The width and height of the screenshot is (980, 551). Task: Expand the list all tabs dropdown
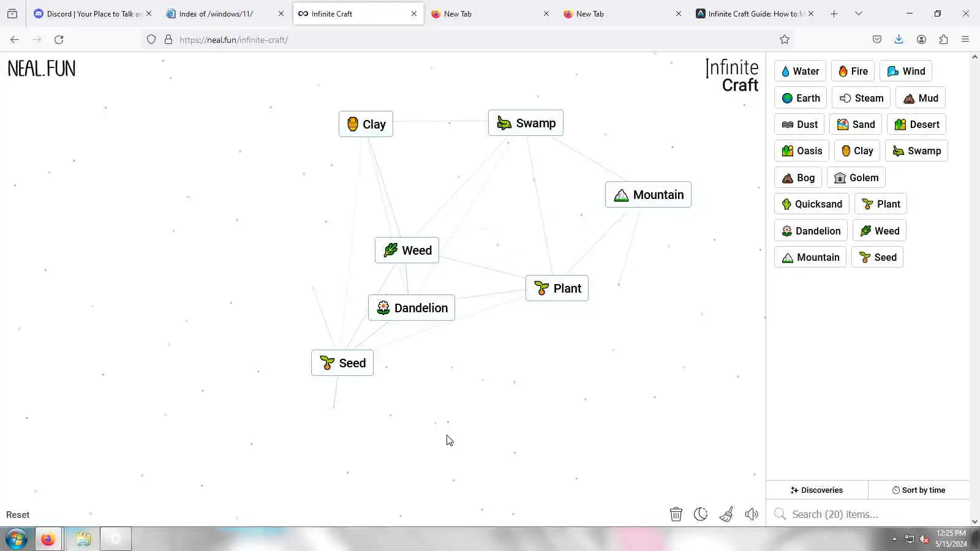coord(859,13)
